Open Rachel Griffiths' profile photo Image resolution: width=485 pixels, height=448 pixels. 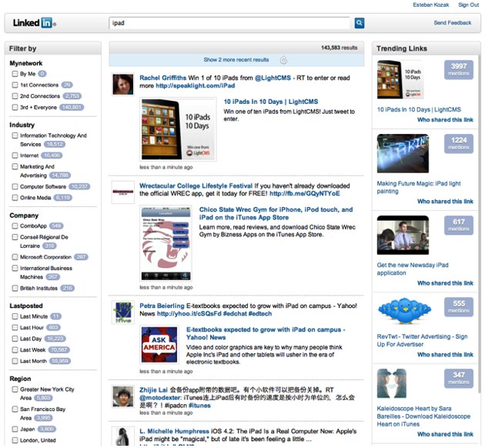(x=123, y=84)
